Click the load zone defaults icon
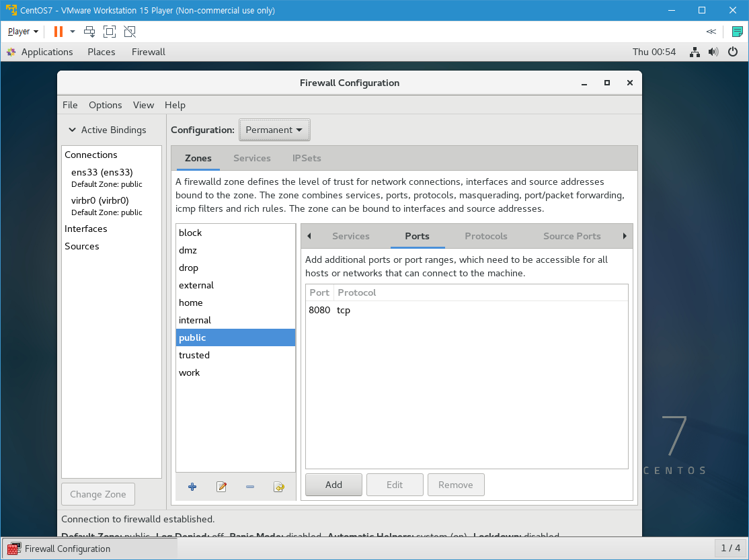749x560 pixels. [279, 487]
